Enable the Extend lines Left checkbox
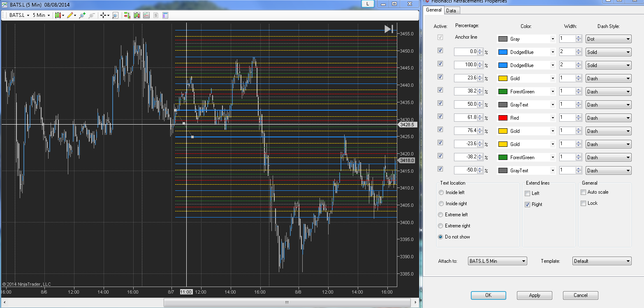 (528, 193)
